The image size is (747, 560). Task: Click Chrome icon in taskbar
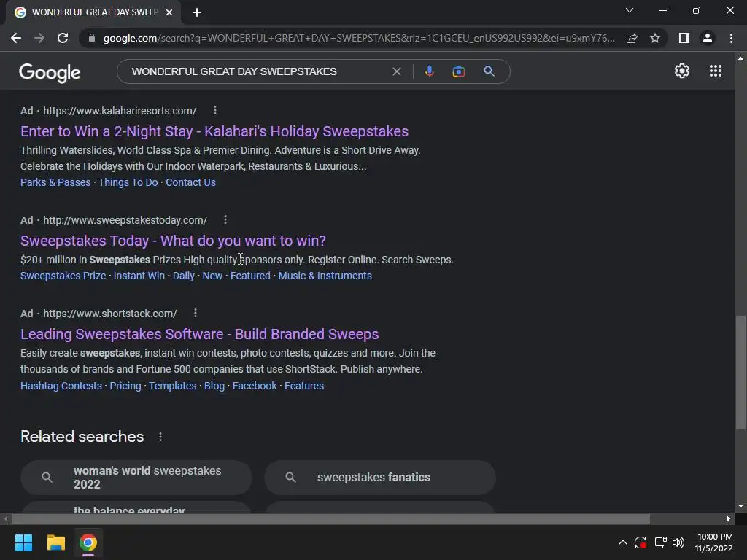pos(88,542)
